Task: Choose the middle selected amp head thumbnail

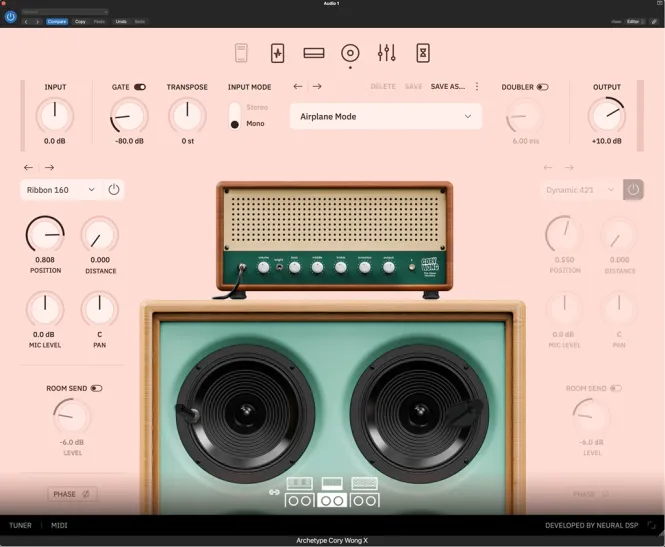Action: coord(332,483)
